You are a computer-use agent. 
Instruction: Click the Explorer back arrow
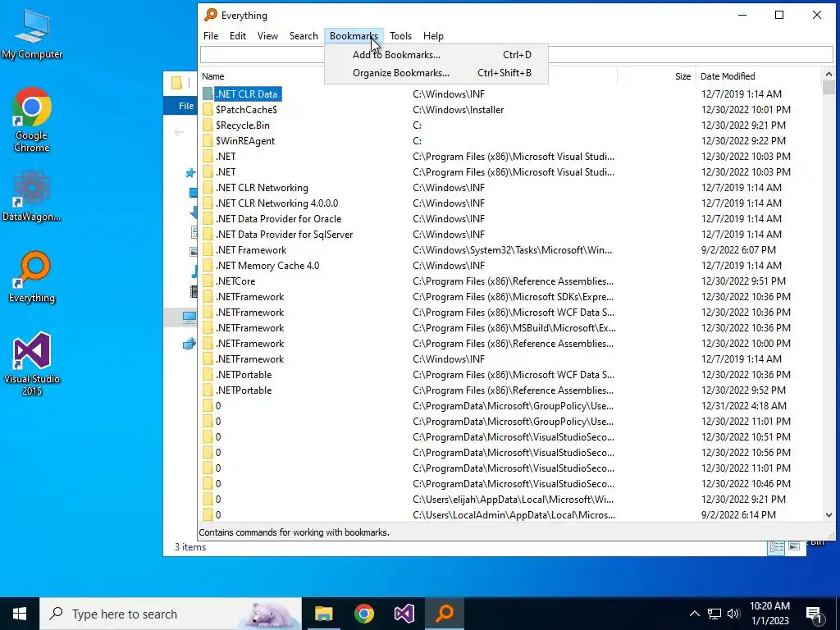(x=179, y=132)
